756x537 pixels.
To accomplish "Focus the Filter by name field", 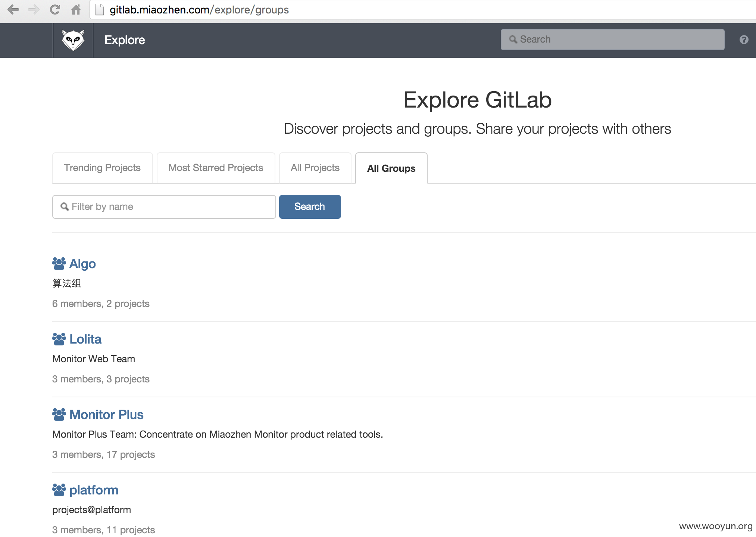I will tap(164, 207).
